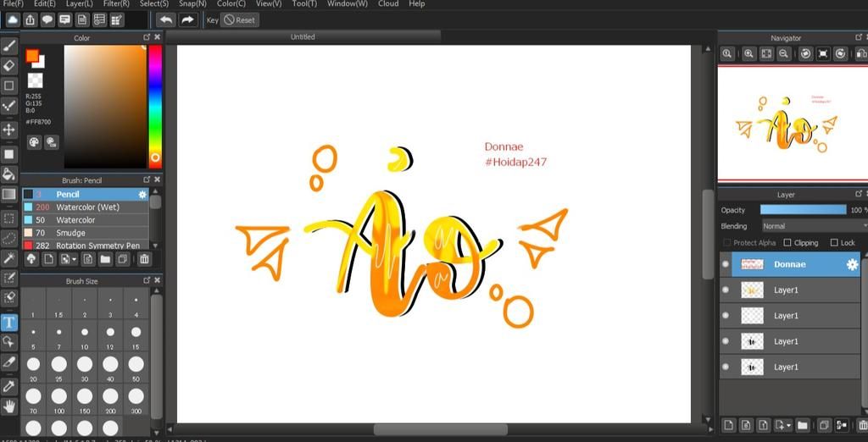Select the Move tool

click(x=8, y=130)
